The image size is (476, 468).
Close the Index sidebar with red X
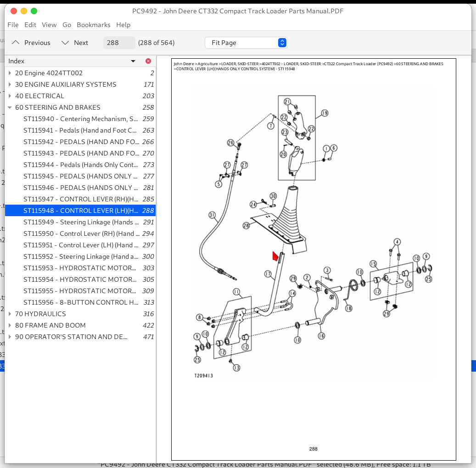pyautogui.click(x=148, y=61)
